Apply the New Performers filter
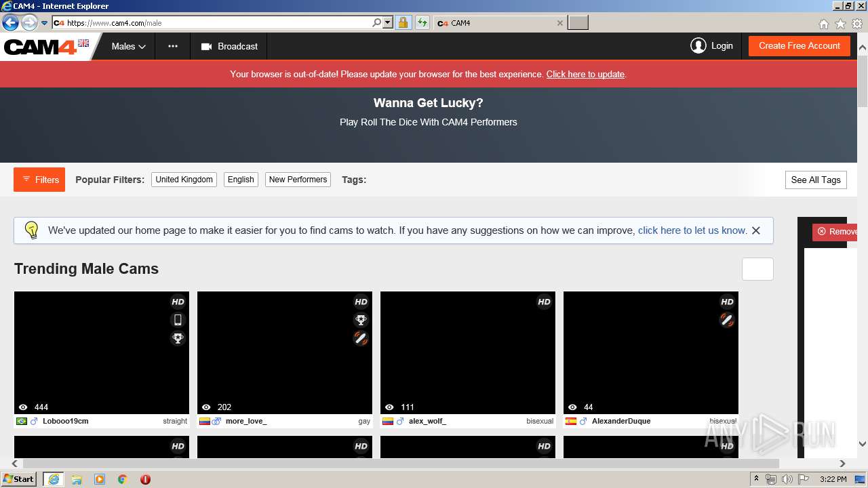868x488 pixels. click(x=298, y=180)
